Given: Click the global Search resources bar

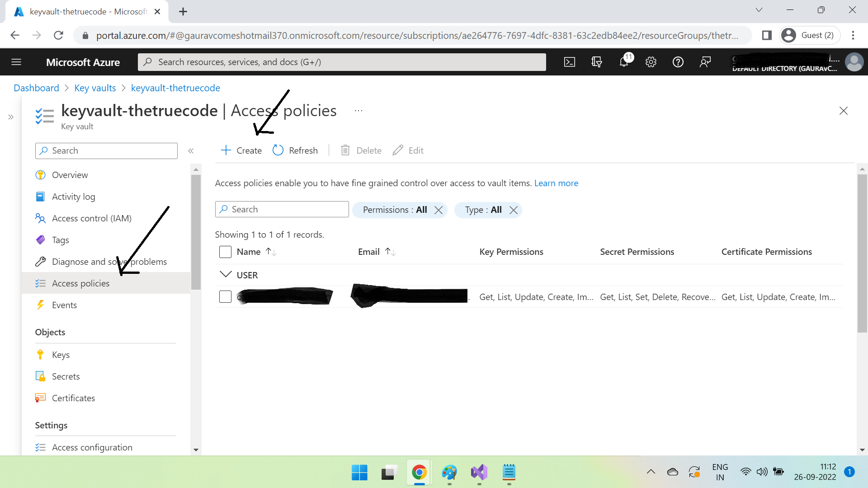Looking at the screenshot, I should tap(342, 62).
